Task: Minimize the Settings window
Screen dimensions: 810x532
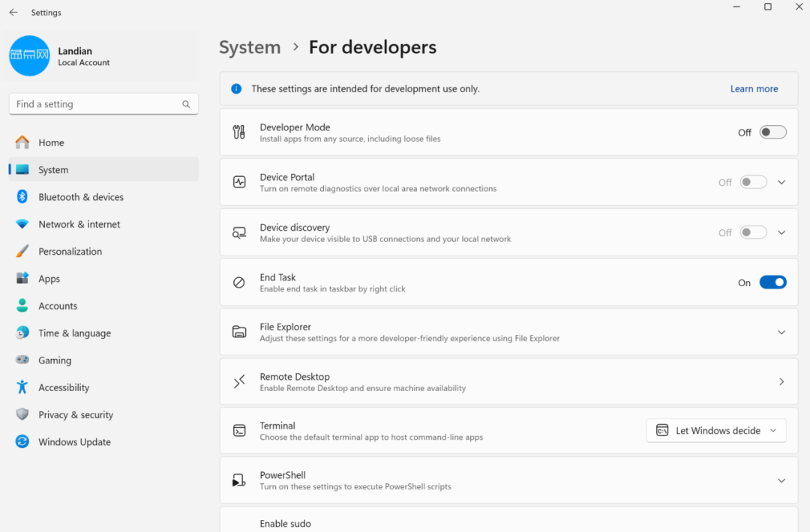Action: 736,7
